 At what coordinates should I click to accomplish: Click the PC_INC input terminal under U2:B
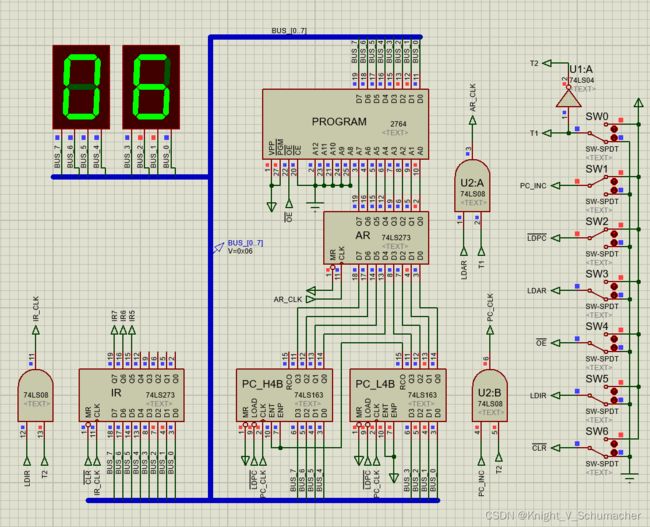point(481,461)
